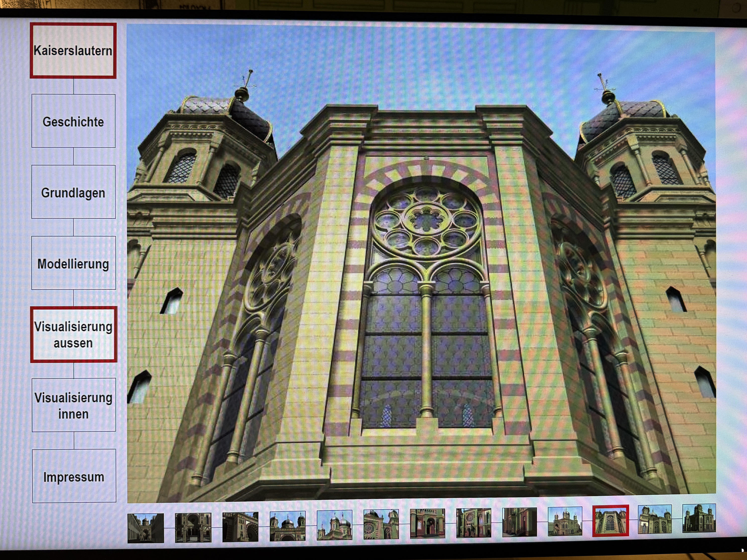Open fifth thumbnail: silver domes against sky

pos(334,525)
